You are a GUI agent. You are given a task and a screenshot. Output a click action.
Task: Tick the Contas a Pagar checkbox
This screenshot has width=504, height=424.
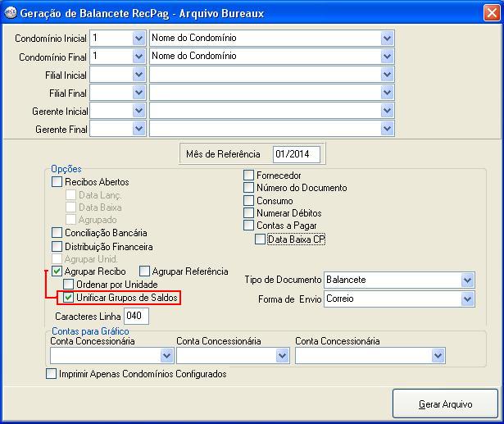coord(249,226)
